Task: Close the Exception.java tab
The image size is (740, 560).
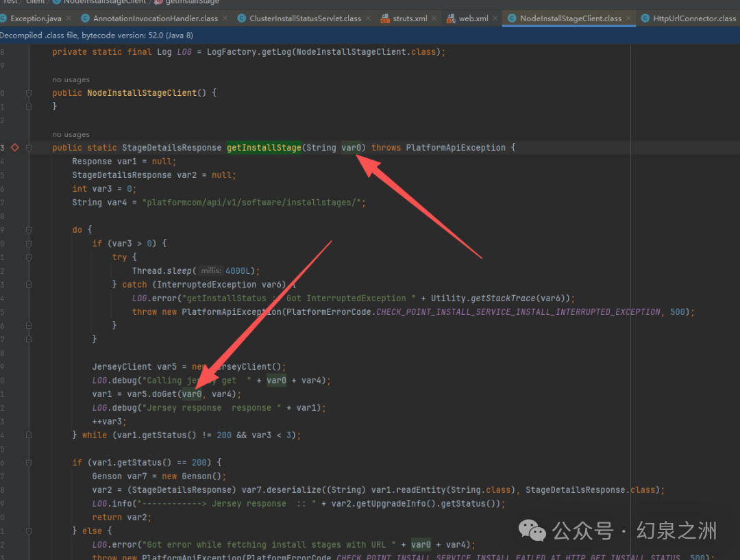Action: [x=69, y=18]
